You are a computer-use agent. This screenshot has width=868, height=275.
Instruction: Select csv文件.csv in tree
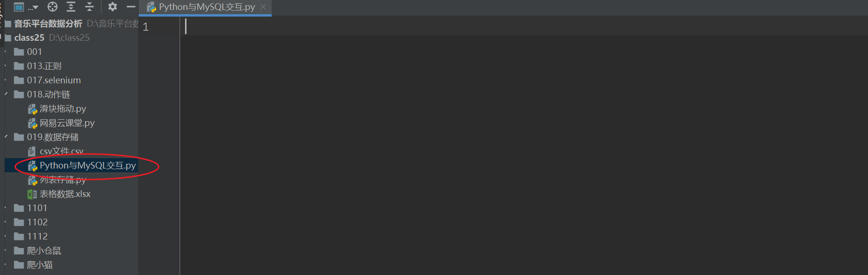pos(62,151)
